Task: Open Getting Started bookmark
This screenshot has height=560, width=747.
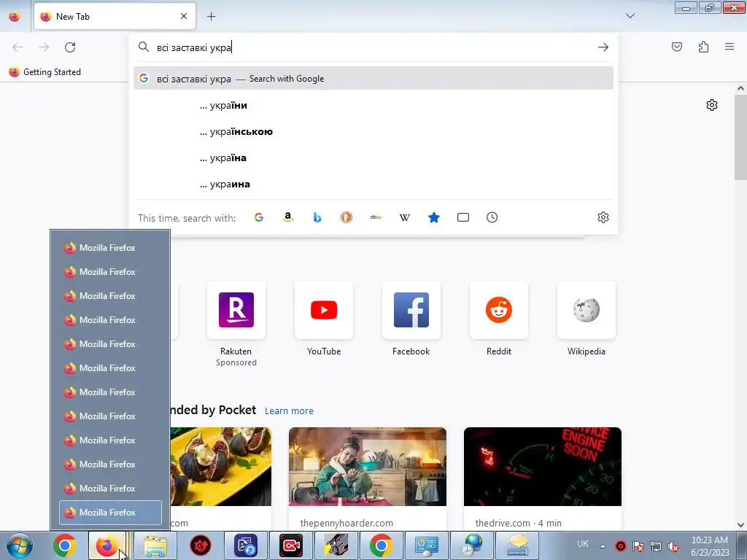Action: coord(44,72)
